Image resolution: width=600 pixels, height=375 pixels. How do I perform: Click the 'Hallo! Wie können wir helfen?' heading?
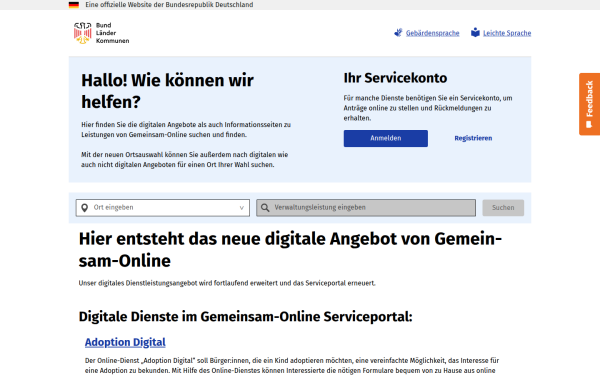coord(167,91)
